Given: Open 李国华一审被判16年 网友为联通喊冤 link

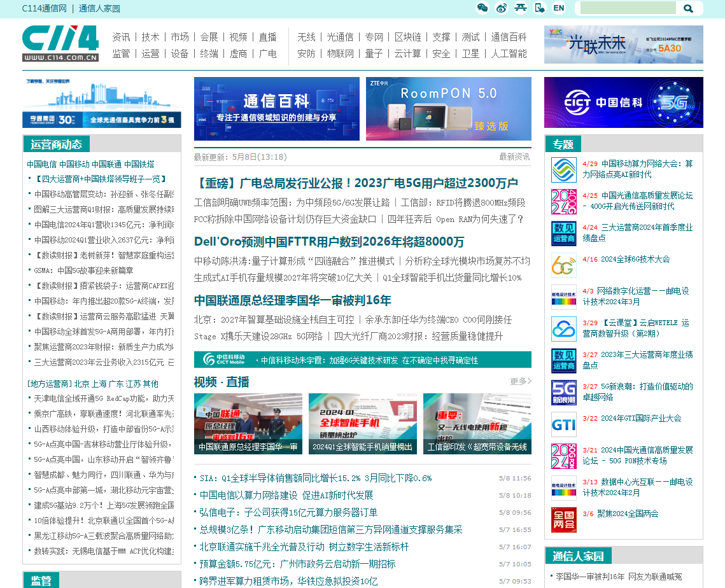Looking at the screenshot, I should (619, 577).
